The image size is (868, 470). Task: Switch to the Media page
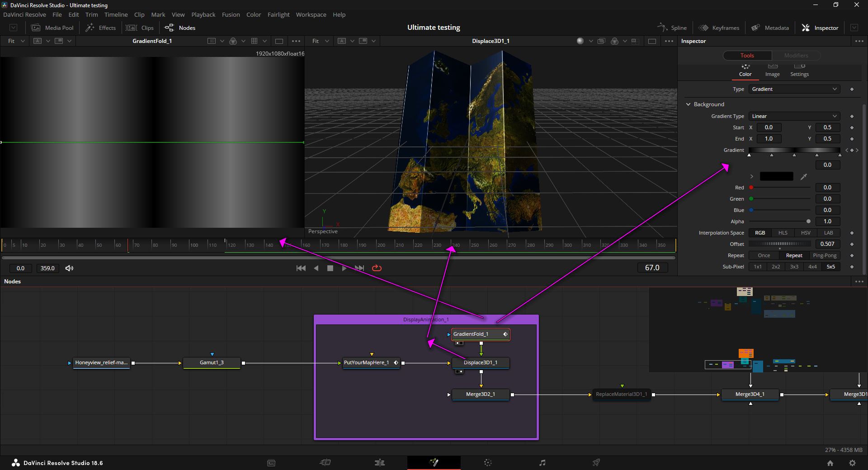point(271,463)
